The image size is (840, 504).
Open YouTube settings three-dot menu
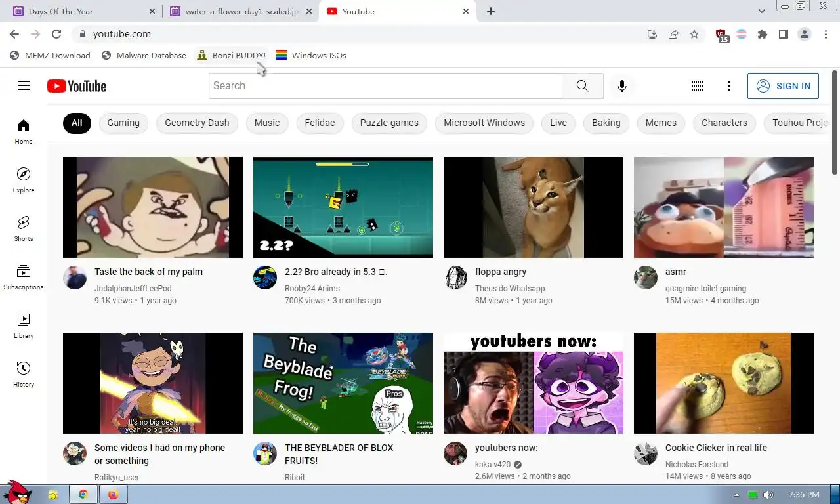(x=729, y=86)
